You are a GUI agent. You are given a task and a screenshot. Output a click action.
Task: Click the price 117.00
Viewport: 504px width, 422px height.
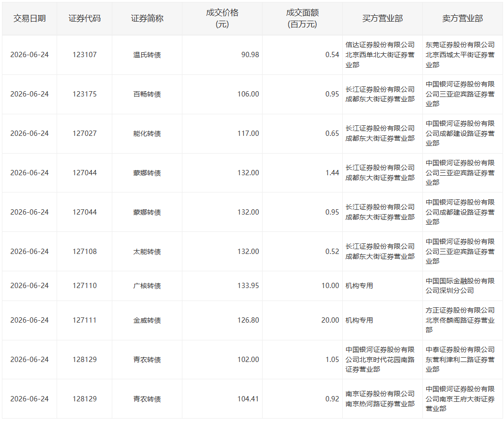point(248,133)
